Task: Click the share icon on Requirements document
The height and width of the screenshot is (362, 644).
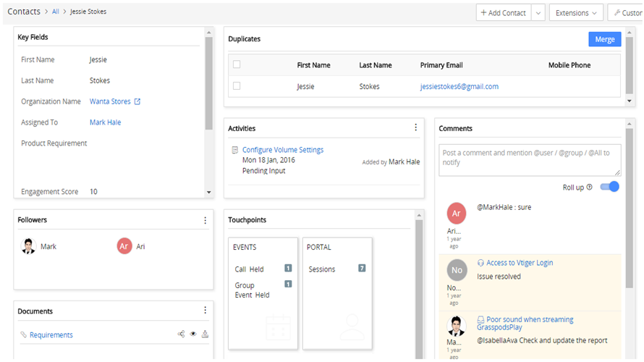Action: [181, 334]
